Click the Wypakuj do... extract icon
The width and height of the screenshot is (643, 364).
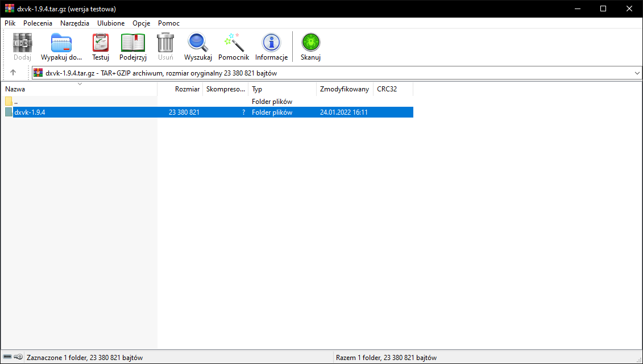coord(61,43)
